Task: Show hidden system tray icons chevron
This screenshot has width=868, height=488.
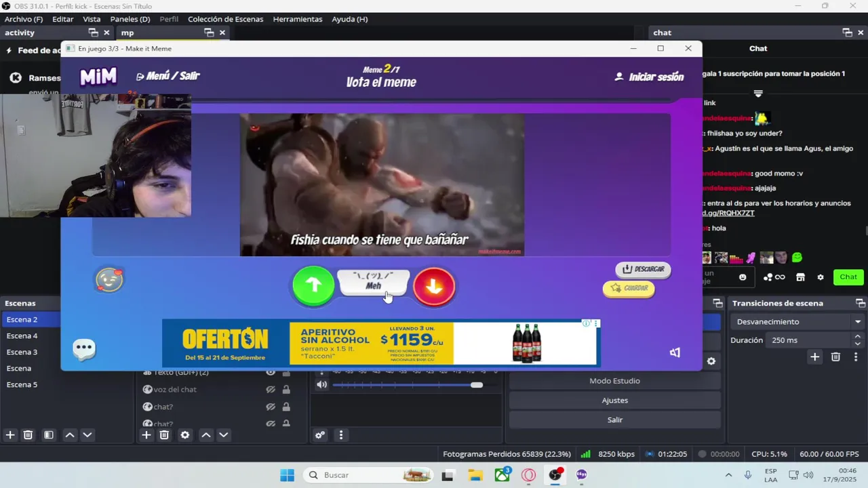Action: pyautogui.click(x=728, y=475)
